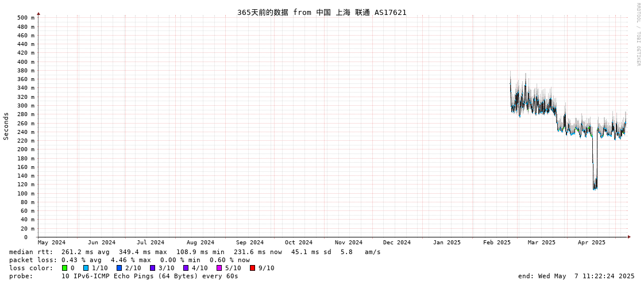
Task: Click the '5.8 am/s' value
Action: point(361,252)
